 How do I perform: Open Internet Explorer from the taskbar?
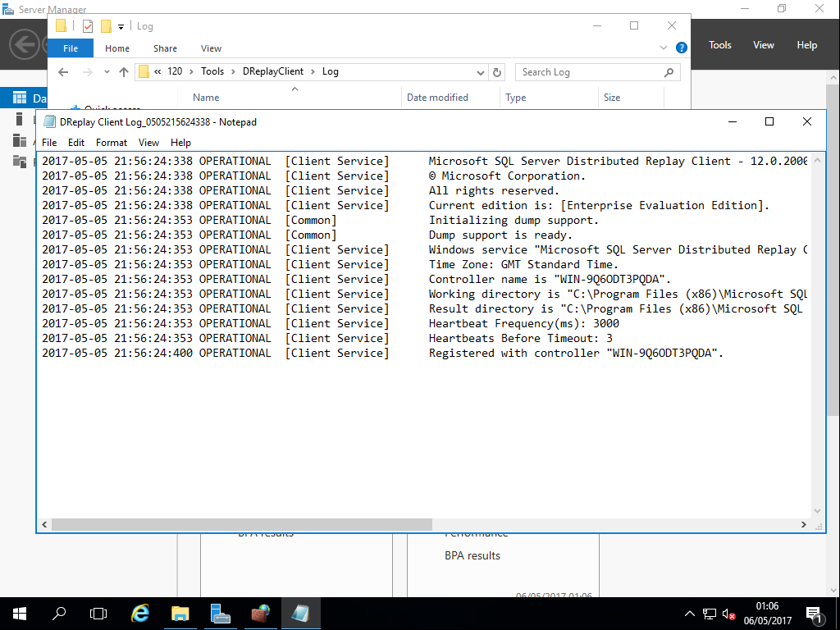pos(140,614)
